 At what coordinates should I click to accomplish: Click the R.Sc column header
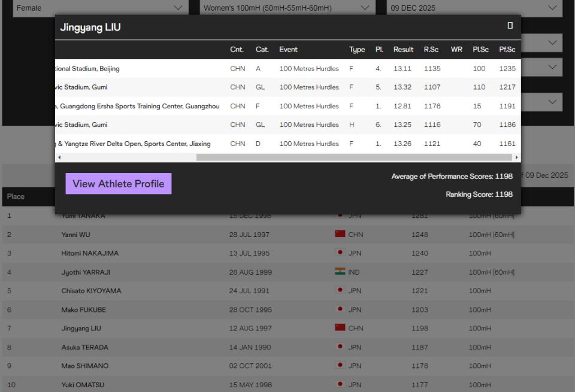[431, 50]
